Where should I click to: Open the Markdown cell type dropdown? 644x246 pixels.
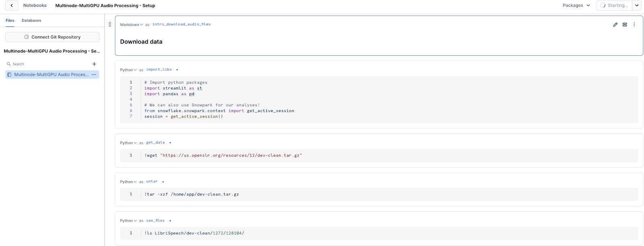tap(132, 25)
